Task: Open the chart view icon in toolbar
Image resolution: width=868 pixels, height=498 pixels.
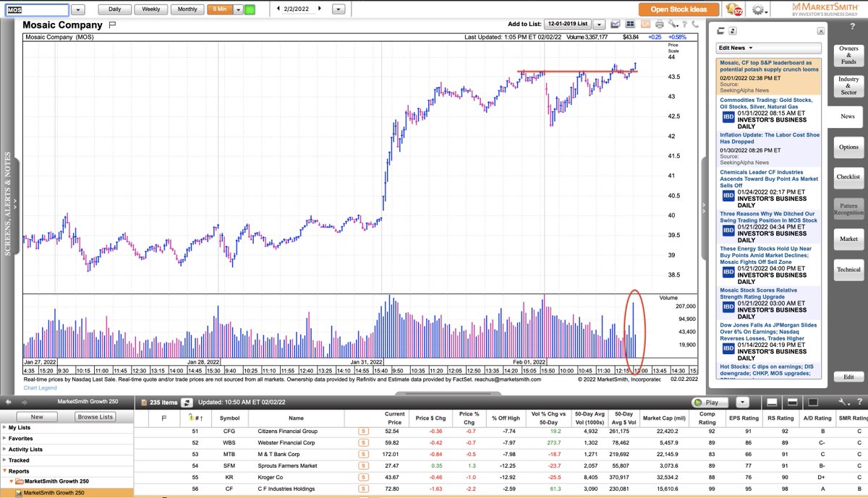Action: 616,24
